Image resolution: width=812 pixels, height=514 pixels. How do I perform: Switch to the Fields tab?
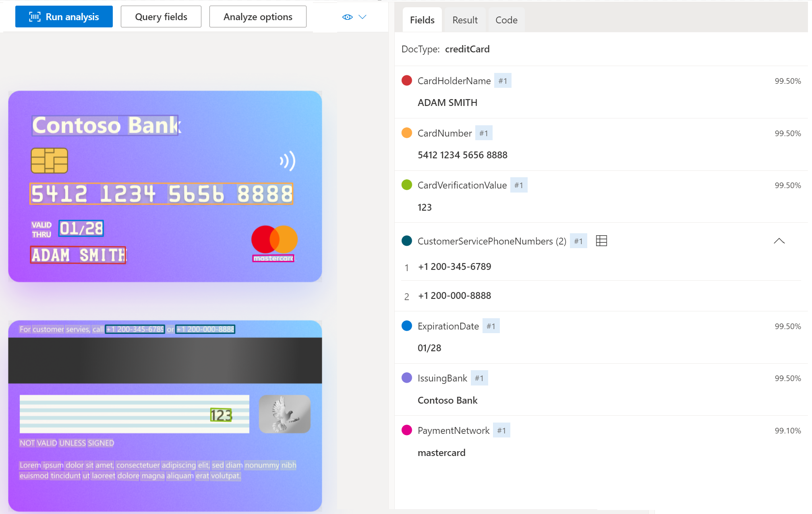tap(423, 20)
